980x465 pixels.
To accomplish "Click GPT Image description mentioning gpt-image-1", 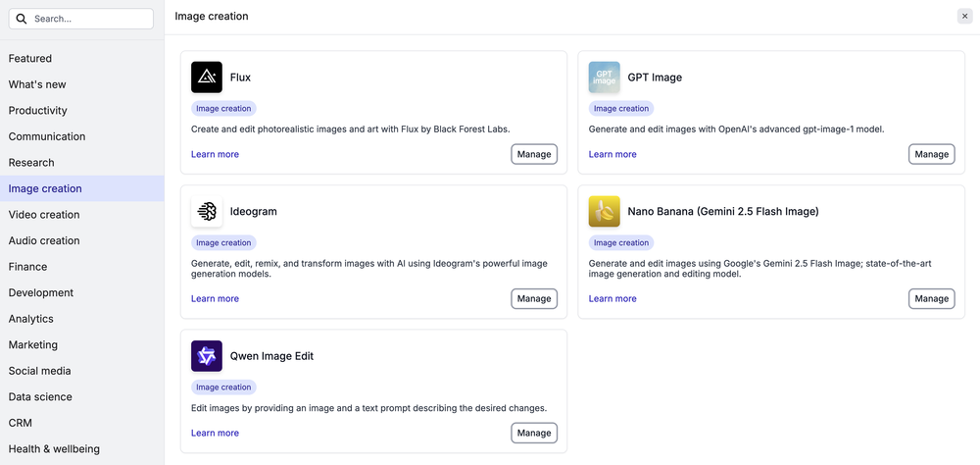I will pyautogui.click(x=737, y=129).
